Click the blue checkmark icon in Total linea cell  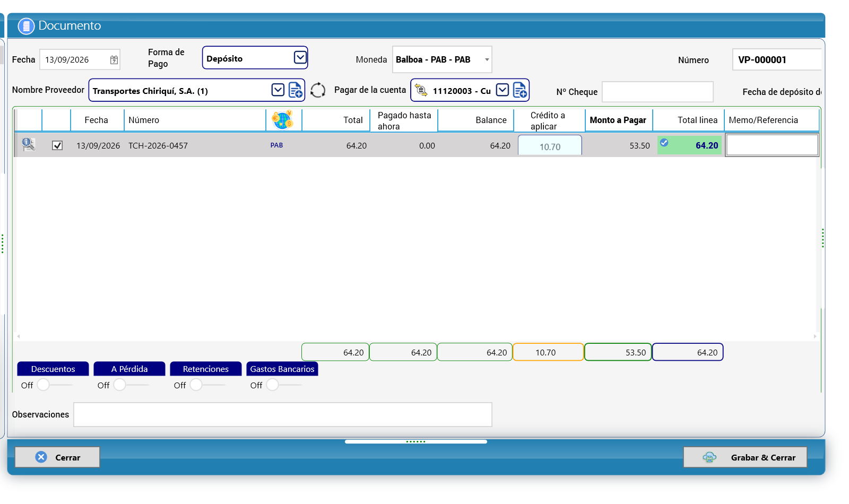click(x=664, y=142)
